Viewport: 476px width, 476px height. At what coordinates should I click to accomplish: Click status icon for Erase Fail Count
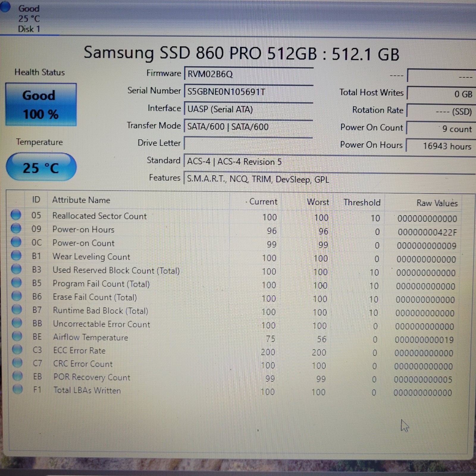pyautogui.click(x=17, y=296)
